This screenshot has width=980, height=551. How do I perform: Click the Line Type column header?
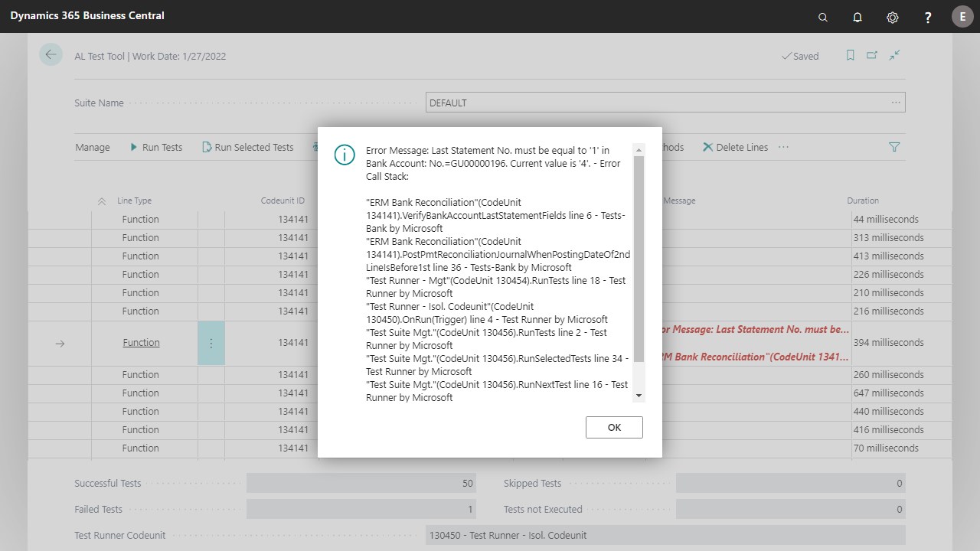coord(135,201)
